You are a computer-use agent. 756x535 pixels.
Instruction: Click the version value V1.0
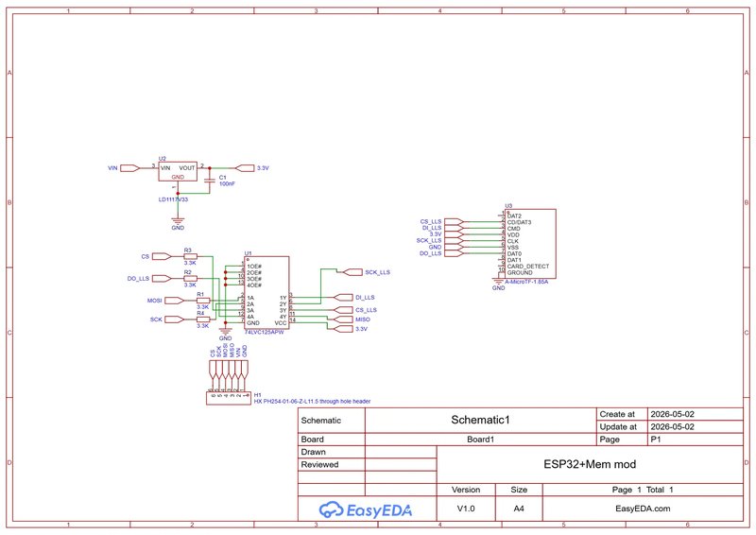466,509
